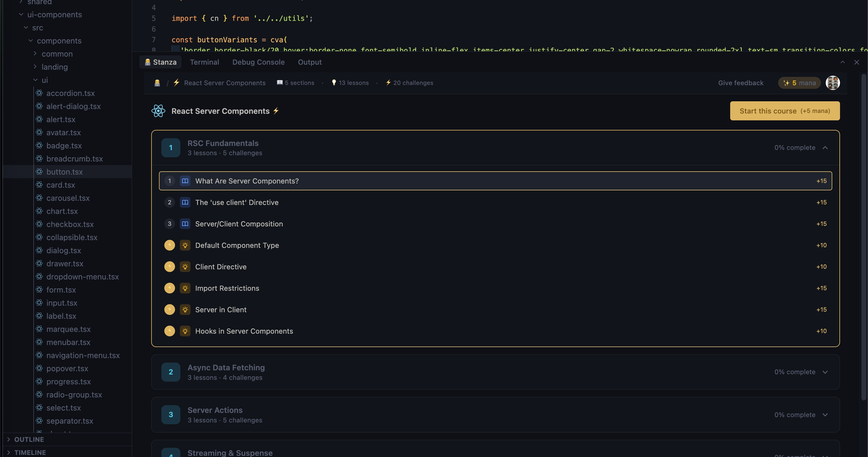Image resolution: width=868 pixels, height=457 pixels.
Task: Click the book icon for Server/Client Composition
Action: (185, 224)
